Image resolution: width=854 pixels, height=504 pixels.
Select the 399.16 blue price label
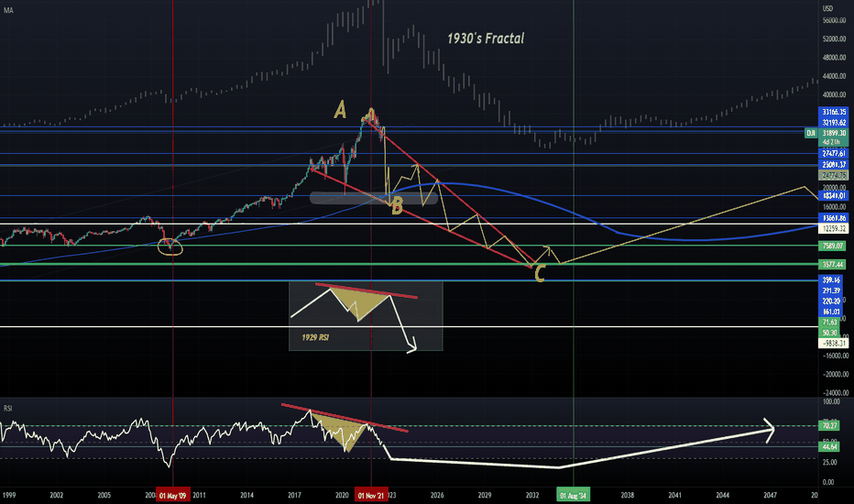pyautogui.click(x=830, y=280)
